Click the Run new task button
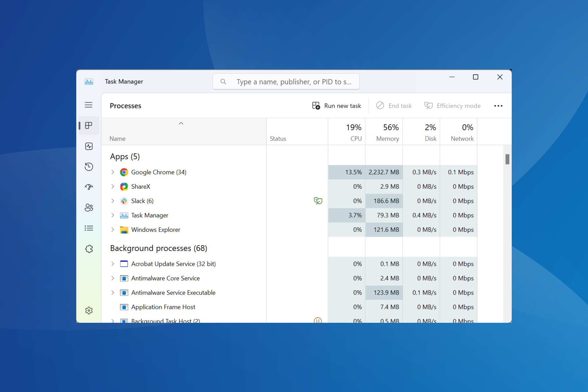The image size is (588, 392). 337,106
